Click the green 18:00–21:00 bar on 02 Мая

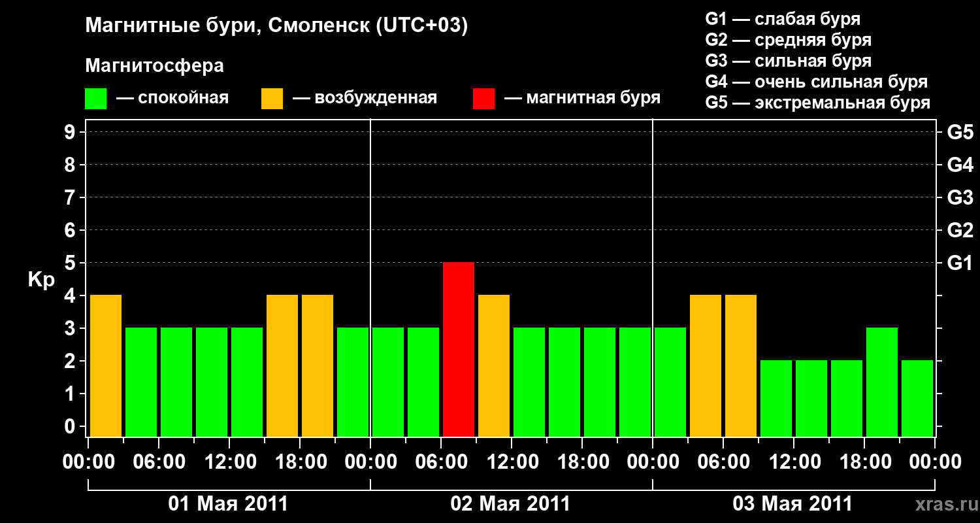coord(600,382)
